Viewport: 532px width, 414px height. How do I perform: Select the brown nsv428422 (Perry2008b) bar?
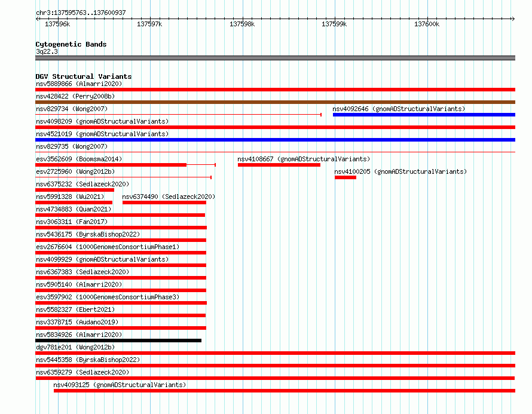[275, 102]
